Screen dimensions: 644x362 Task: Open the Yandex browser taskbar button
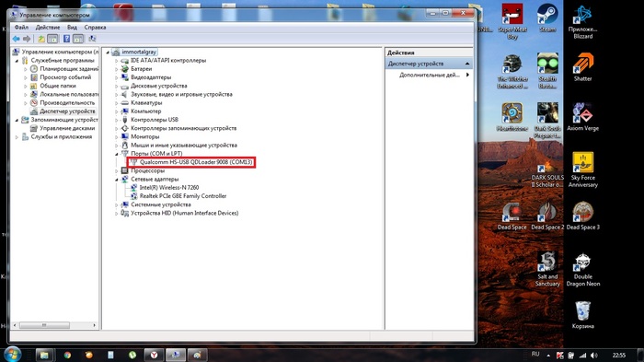(154, 355)
